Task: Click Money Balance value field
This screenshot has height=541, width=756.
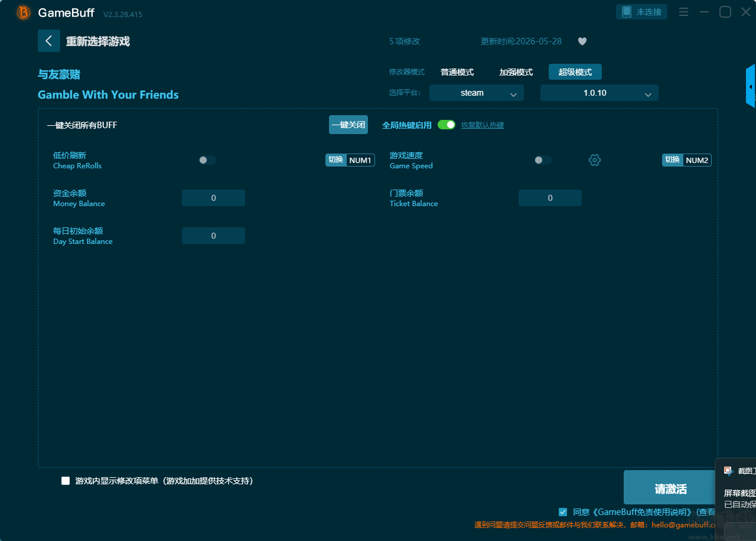Action: [213, 198]
